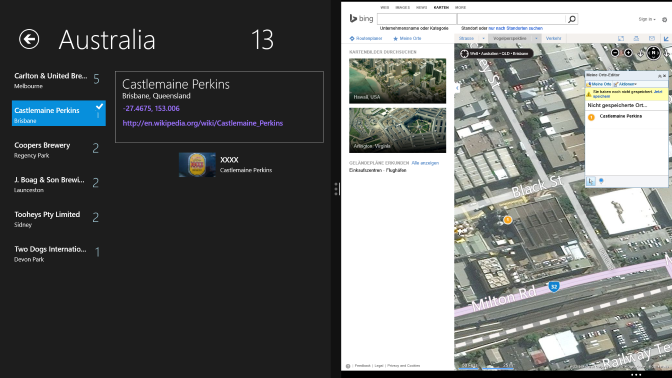Open the Castlemaine_Perkins Wikipedia link

tap(203, 123)
